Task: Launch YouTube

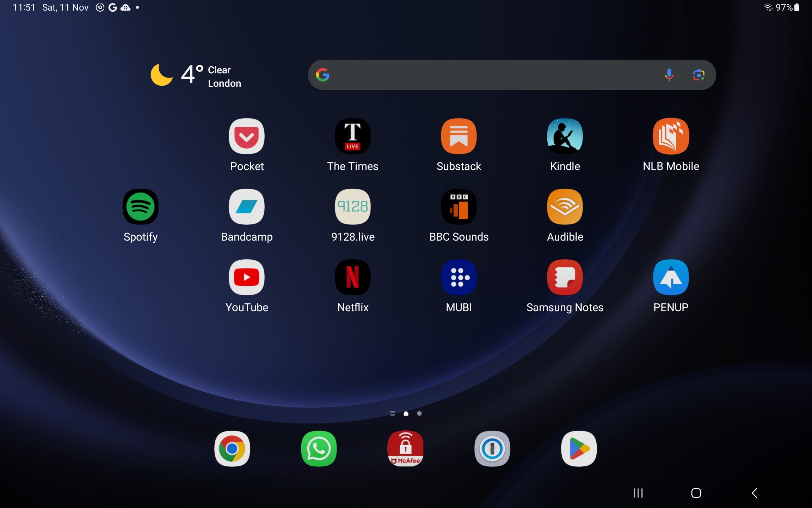Action: (247, 277)
